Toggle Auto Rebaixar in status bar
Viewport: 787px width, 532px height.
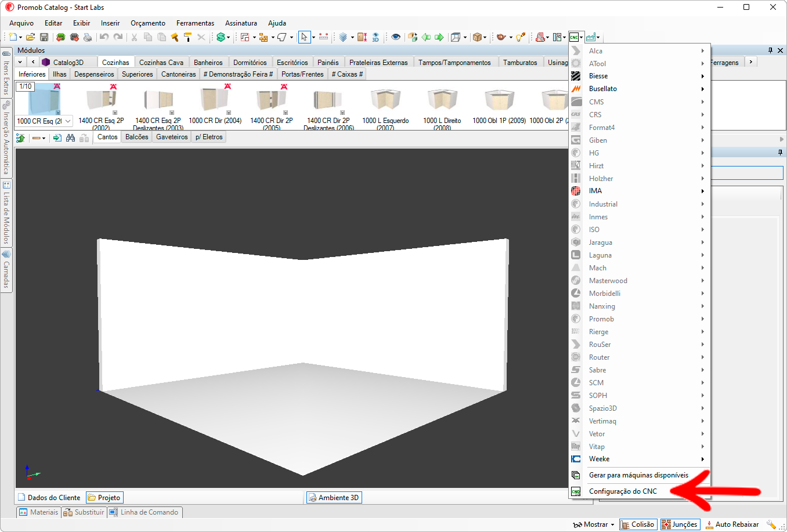click(732, 524)
